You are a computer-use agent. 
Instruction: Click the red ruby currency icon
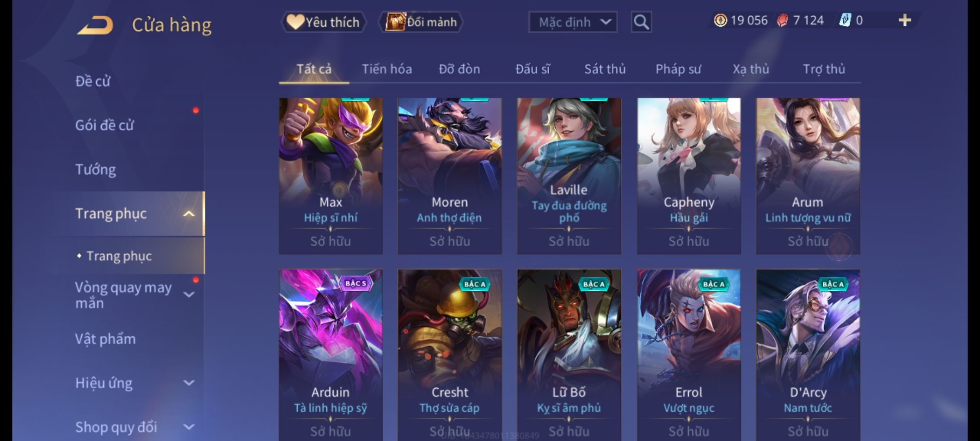click(782, 20)
